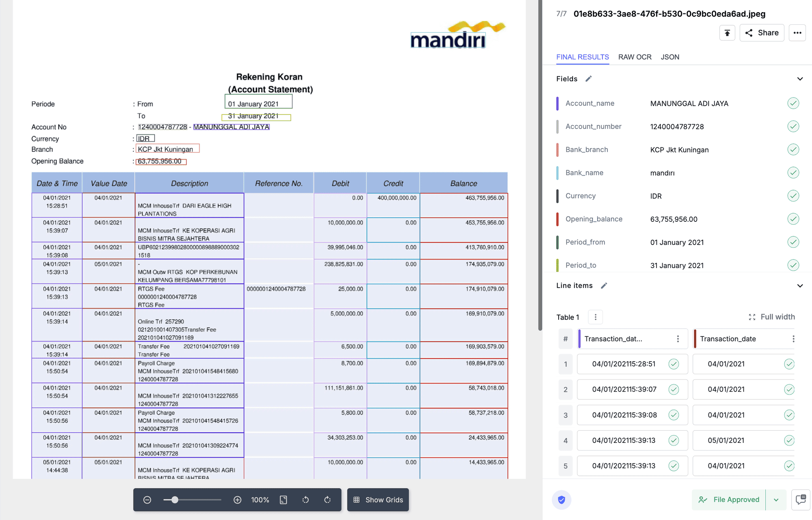This screenshot has width=812, height=520.
Task: Click the download/export icon
Action: click(x=727, y=32)
